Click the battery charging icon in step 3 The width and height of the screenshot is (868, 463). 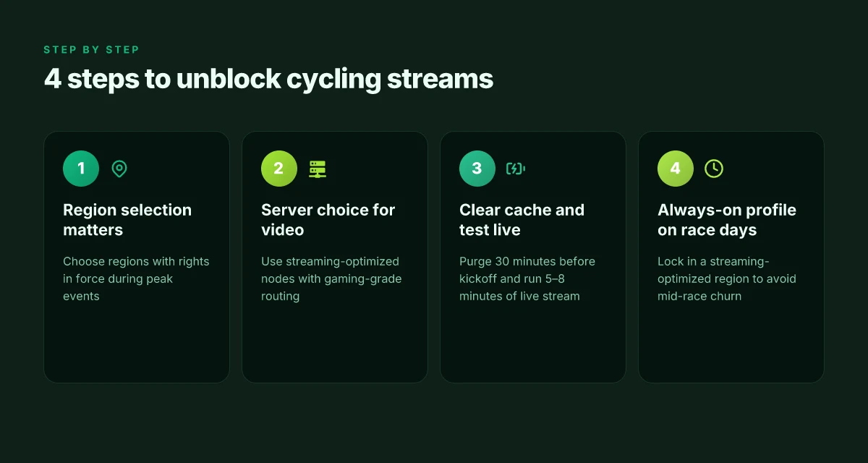(x=516, y=169)
